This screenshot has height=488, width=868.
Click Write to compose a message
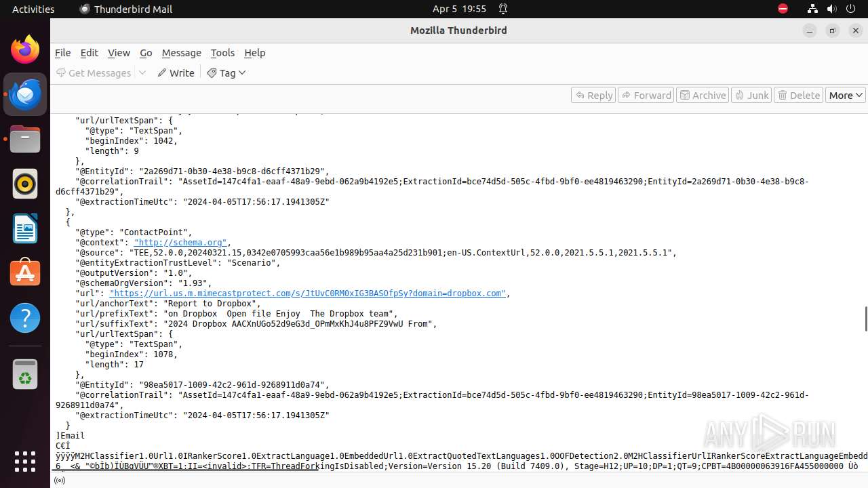pos(176,73)
